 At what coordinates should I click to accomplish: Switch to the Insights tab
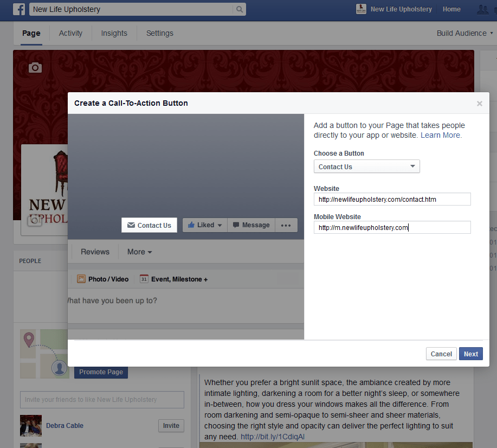114,33
